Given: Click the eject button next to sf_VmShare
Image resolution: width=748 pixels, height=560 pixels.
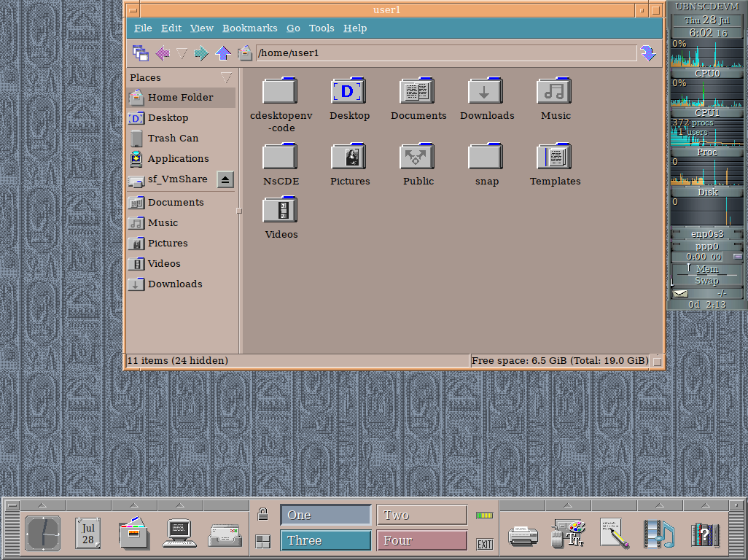Looking at the screenshot, I should tap(225, 179).
